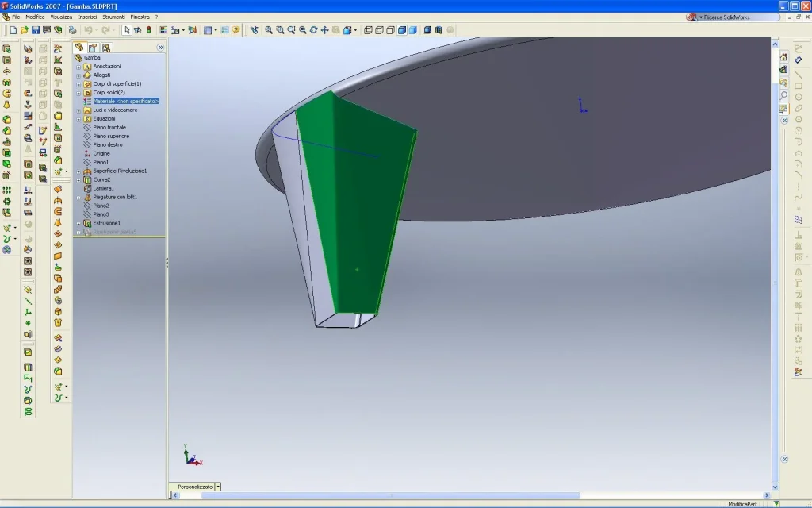Expand the Corpi di superficie(1) node
This screenshot has width=812, height=508.
79,84
